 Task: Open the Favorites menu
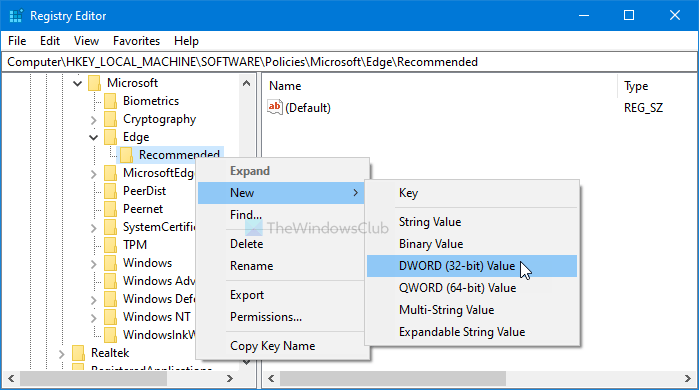pyautogui.click(x=136, y=41)
